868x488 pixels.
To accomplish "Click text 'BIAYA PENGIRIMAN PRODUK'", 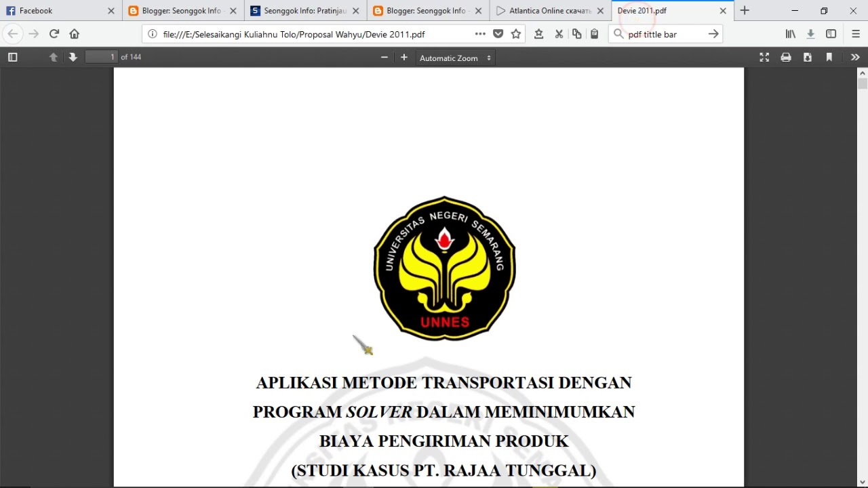I will [443, 441].
